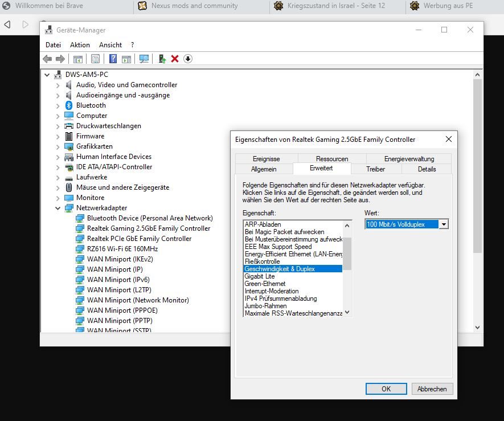
Task: Select Gigabit Lite in the Eigenschaft list
Action: click(x=293, y=276)
